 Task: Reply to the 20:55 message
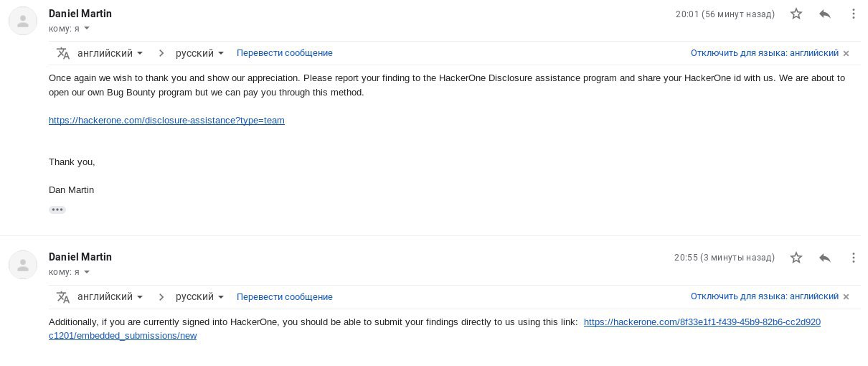[825, 257]
